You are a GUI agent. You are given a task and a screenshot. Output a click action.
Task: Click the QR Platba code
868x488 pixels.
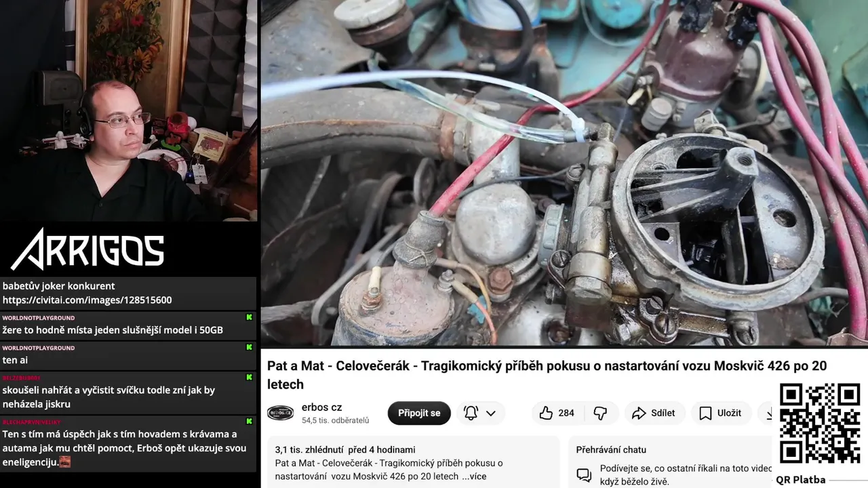click(819, 424)
